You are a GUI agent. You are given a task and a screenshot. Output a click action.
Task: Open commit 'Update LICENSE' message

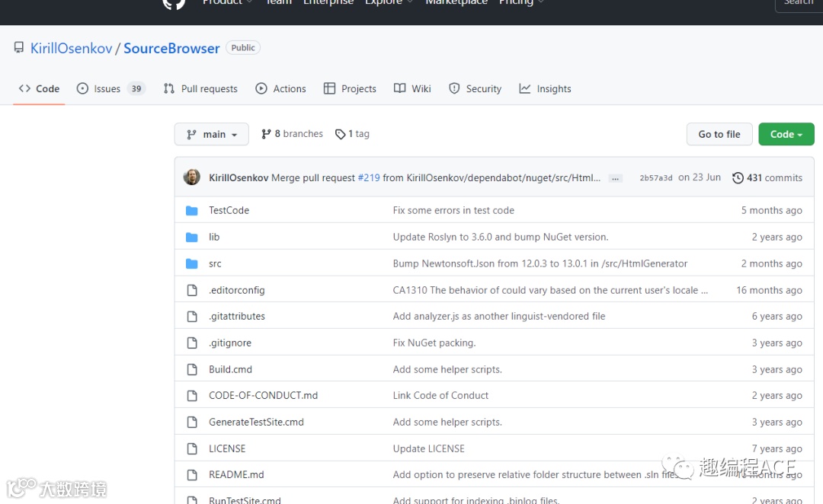coord(429,448)
